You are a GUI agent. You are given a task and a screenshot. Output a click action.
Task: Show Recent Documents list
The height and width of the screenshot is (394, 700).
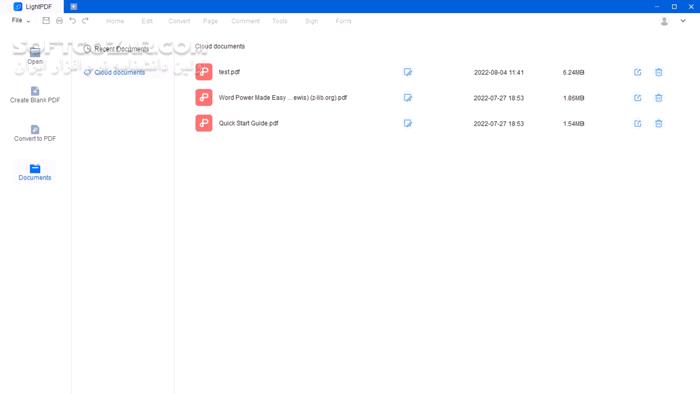(x=116, y=49)
